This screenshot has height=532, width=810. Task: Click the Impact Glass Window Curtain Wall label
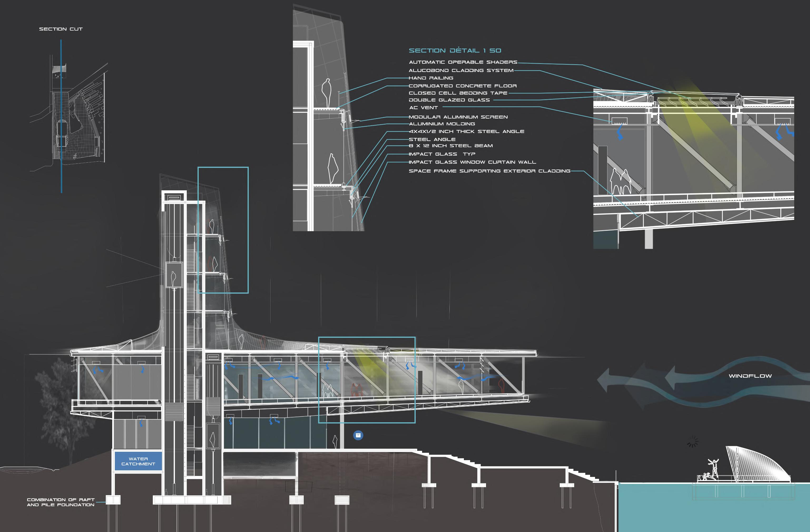click(472, 162)
